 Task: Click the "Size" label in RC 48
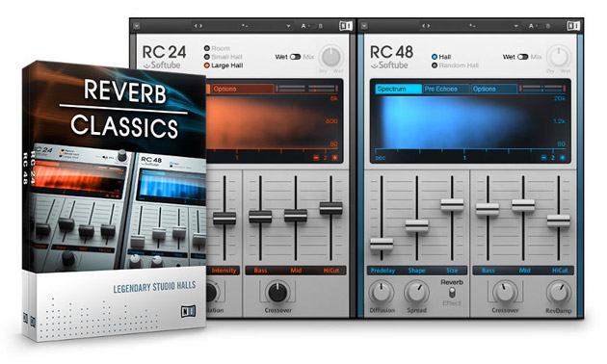452,271
